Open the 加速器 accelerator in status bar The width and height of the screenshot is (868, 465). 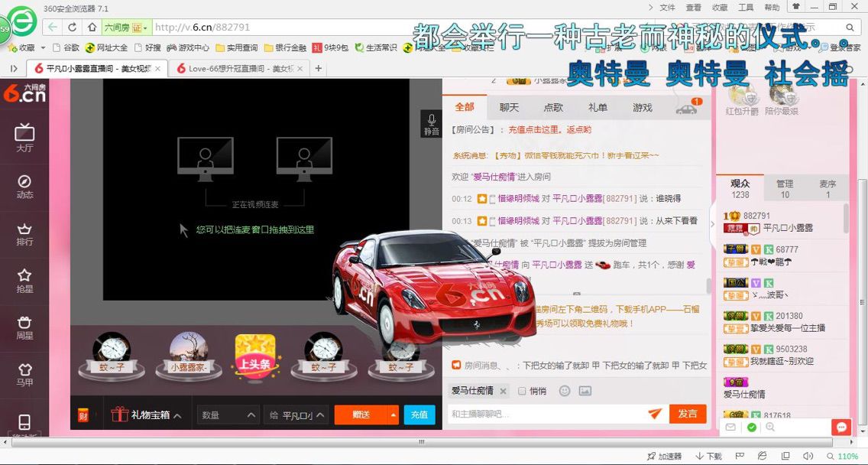coord(665,456)
